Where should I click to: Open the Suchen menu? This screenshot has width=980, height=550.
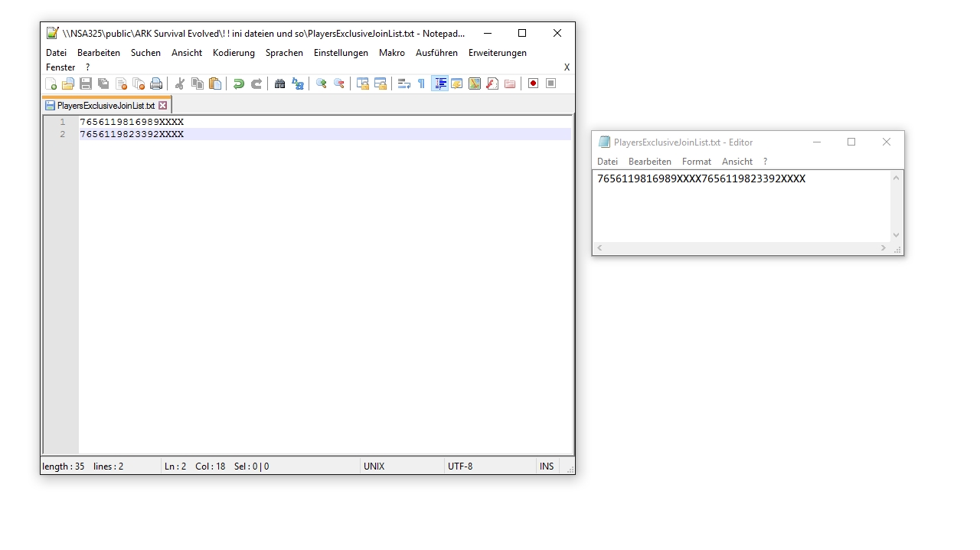point(145,53)
